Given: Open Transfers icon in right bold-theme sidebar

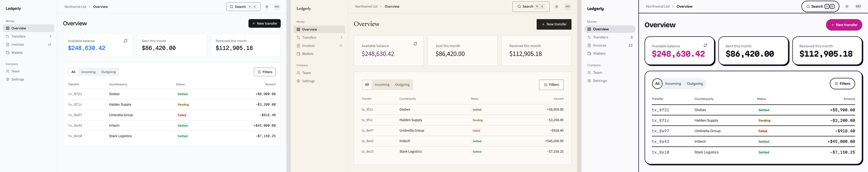Looking at the screenshot, I should 589,37.
